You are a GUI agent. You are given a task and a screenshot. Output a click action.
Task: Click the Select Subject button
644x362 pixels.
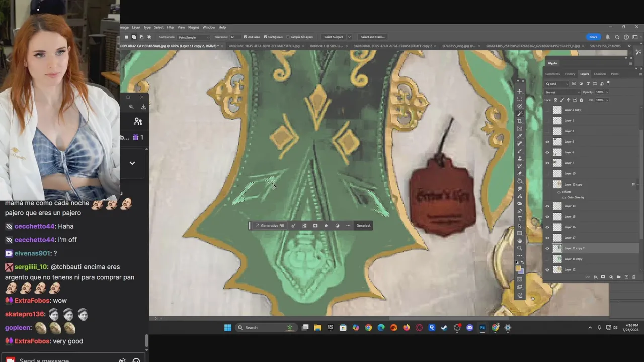point(334,37)
